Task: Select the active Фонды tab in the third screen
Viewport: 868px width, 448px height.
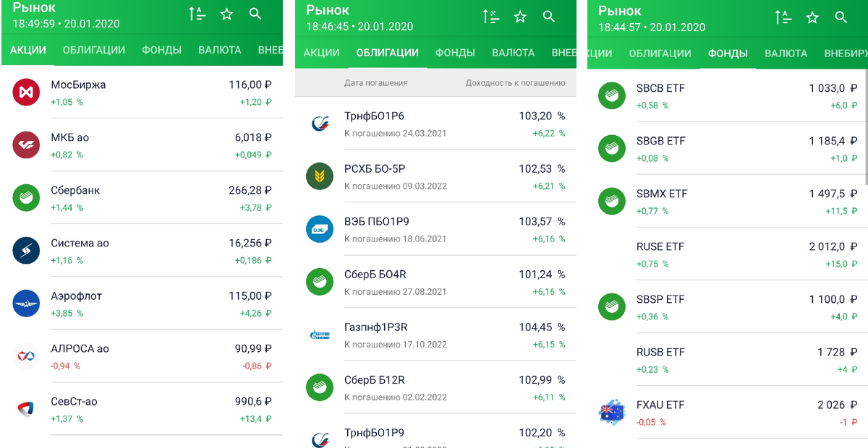Action: [728, 53]
